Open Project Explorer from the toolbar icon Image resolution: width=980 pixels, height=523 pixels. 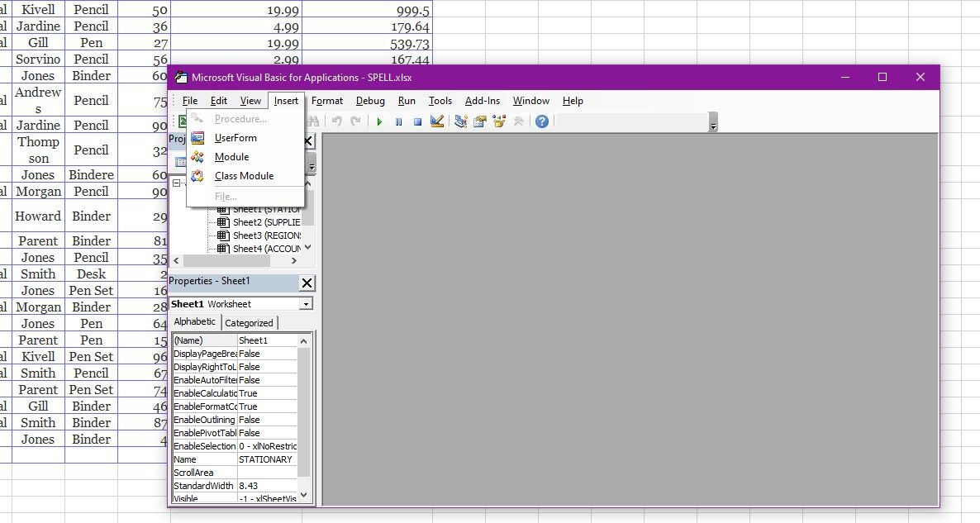click(460, 121)
